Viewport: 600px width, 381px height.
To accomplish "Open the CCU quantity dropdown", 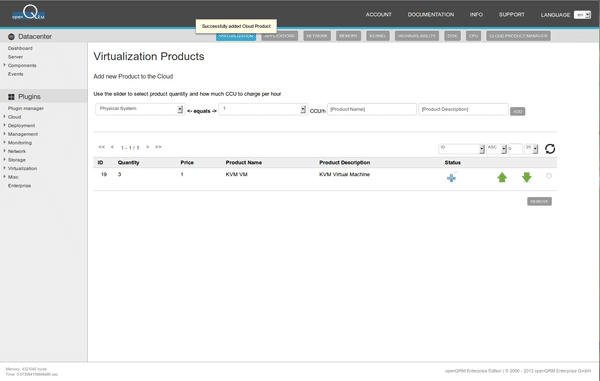I will [x=263, y=109].
